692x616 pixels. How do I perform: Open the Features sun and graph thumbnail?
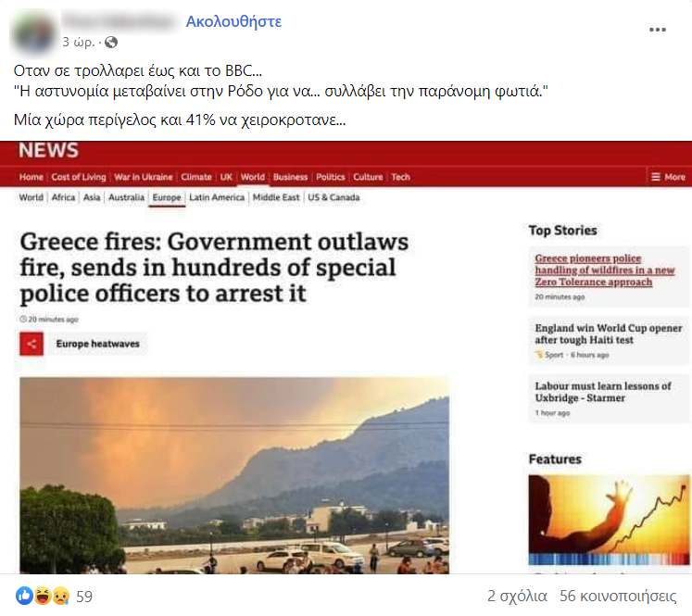[609, 520]
